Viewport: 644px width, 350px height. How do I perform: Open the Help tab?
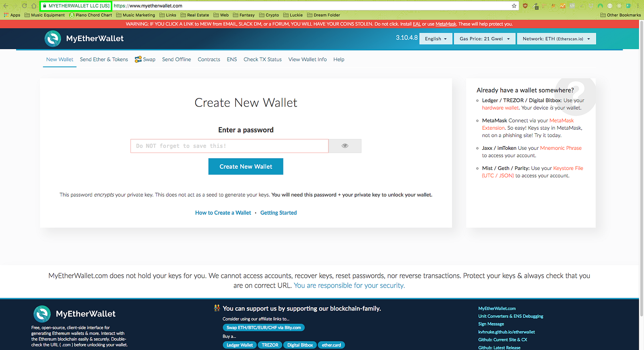point(339,59)
